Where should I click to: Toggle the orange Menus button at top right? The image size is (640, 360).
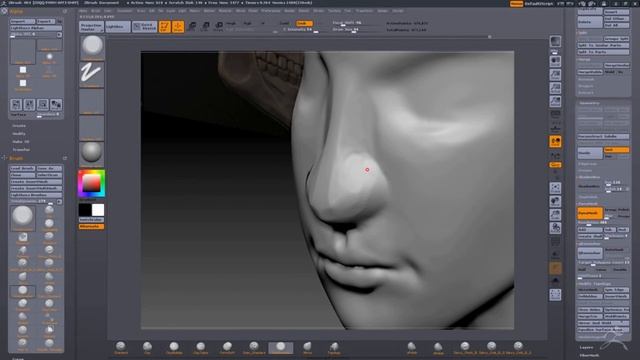pyautogui.click(x=516, y=4)
